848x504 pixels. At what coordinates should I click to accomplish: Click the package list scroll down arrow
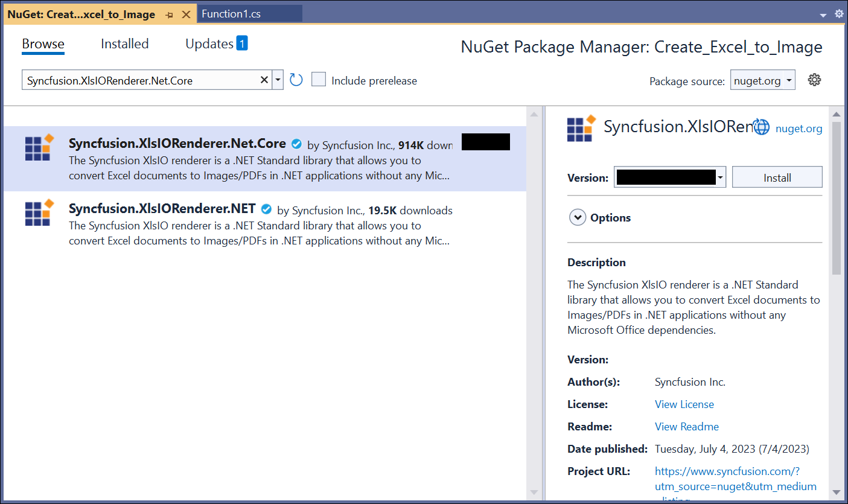coord(534,492)
